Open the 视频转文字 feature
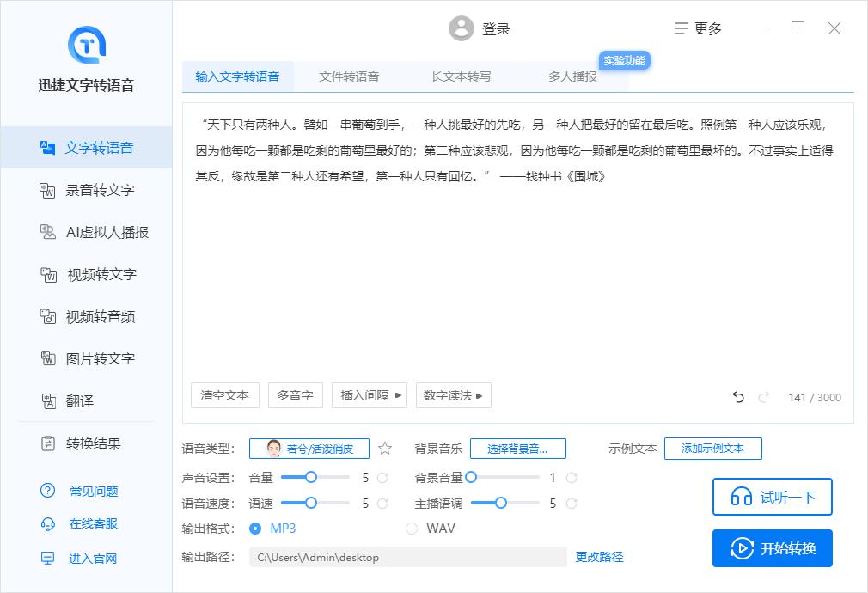868x593 pixels. point(97,274)
